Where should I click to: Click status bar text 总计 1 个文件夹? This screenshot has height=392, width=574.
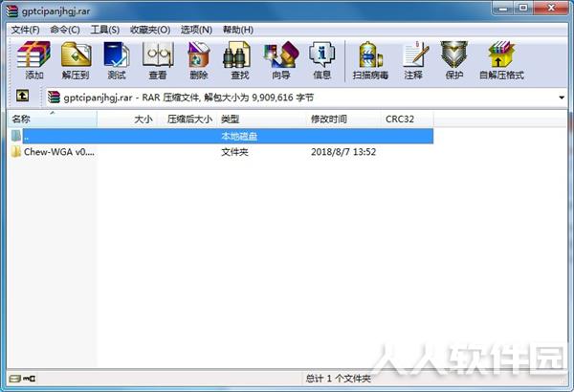tap(339, 379)
